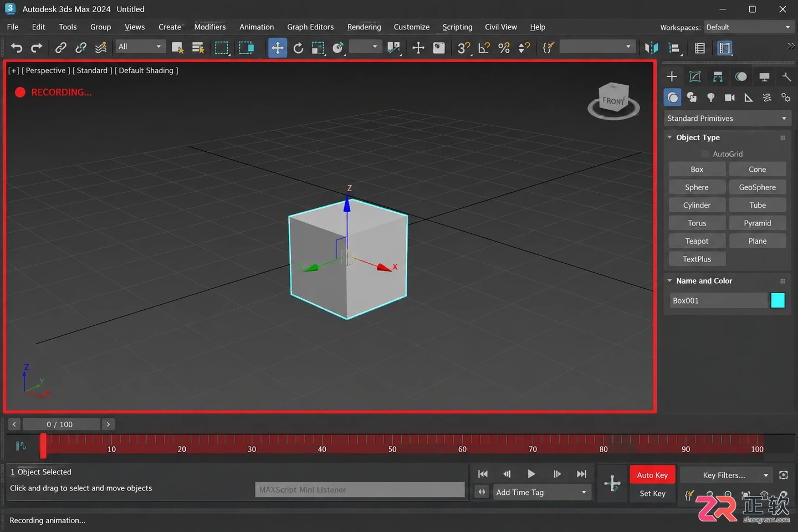The height and width of the screenshot is (532, 798).
Task: Open the Utilities wrench panel tab
Action: click(x=786, y=76)
